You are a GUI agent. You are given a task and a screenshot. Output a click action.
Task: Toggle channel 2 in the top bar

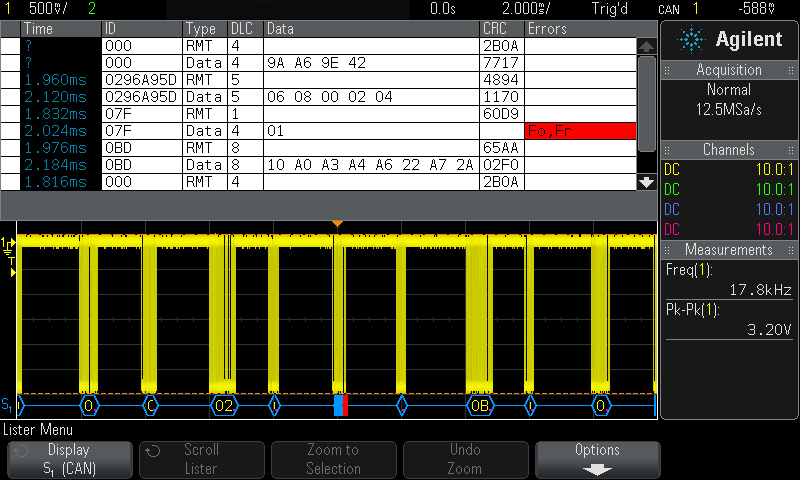[x=92, y=9]
